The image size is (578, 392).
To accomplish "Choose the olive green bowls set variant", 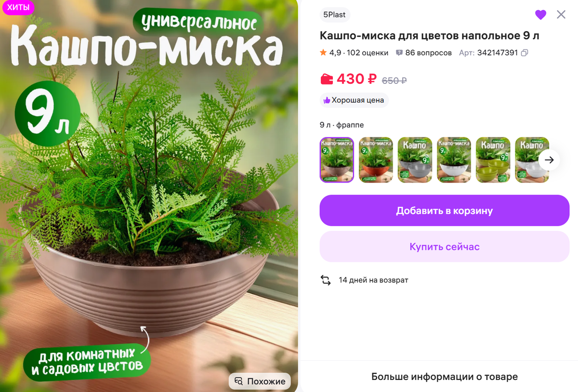I will pyautogui.click(x=493, y=160).
